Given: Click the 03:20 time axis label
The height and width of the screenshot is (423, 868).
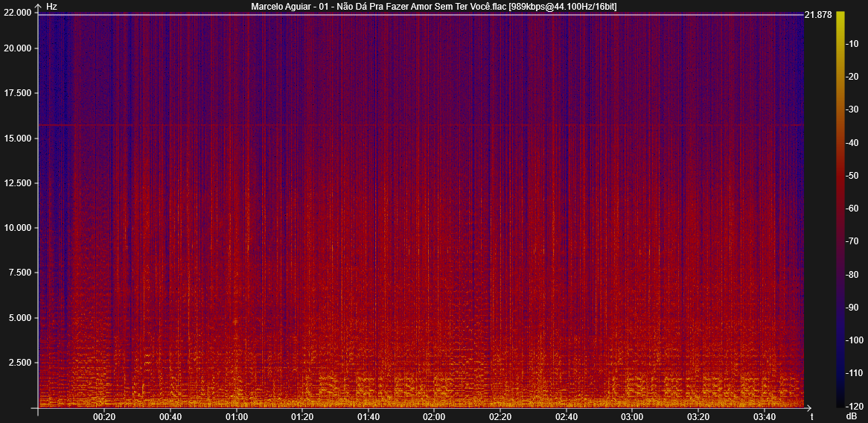Looking at the screenshot, I should coord(698,416).
